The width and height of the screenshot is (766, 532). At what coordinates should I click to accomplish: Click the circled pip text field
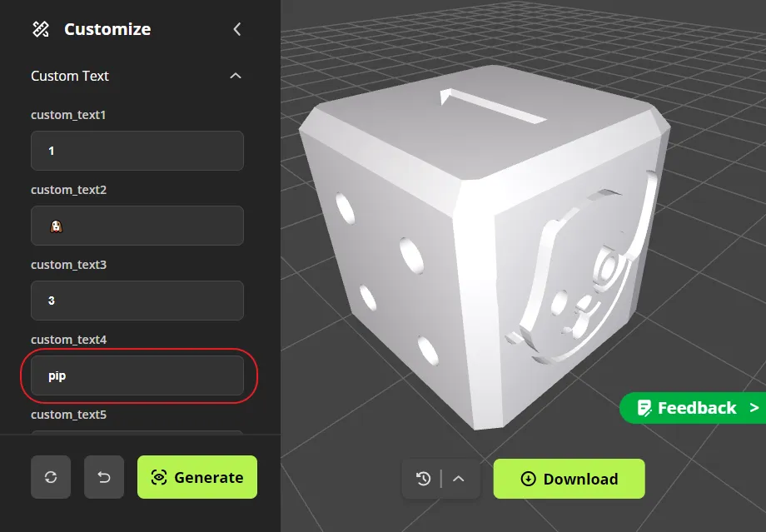coord(137,375)
